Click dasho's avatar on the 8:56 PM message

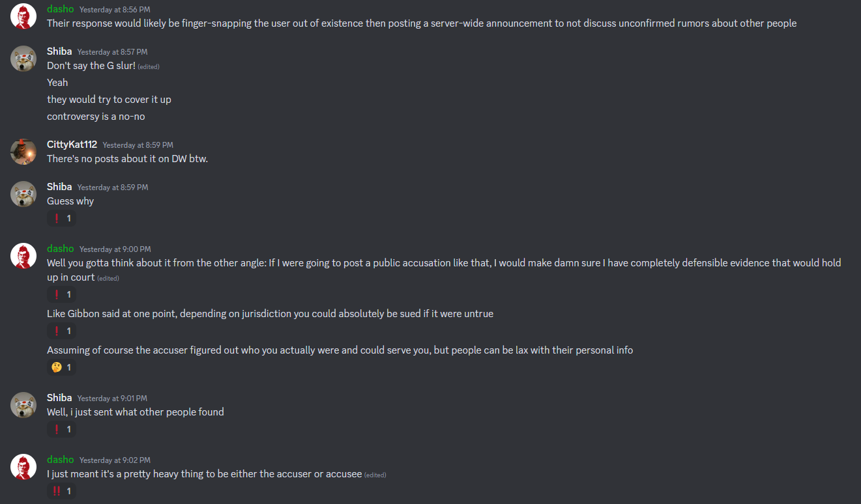click(x=23, y=16)
